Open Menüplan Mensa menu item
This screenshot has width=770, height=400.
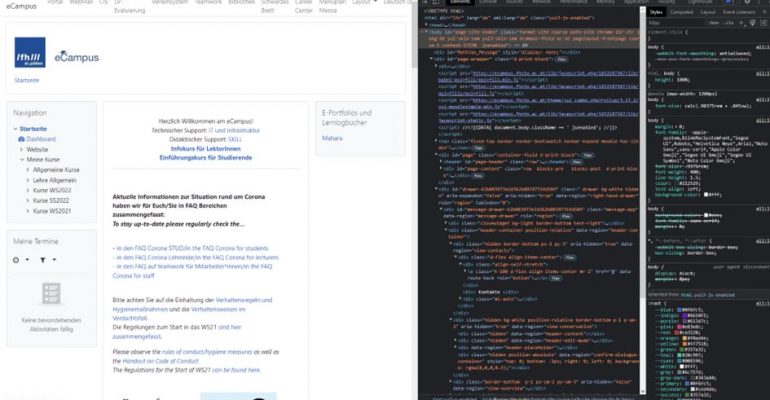(332, 6)
